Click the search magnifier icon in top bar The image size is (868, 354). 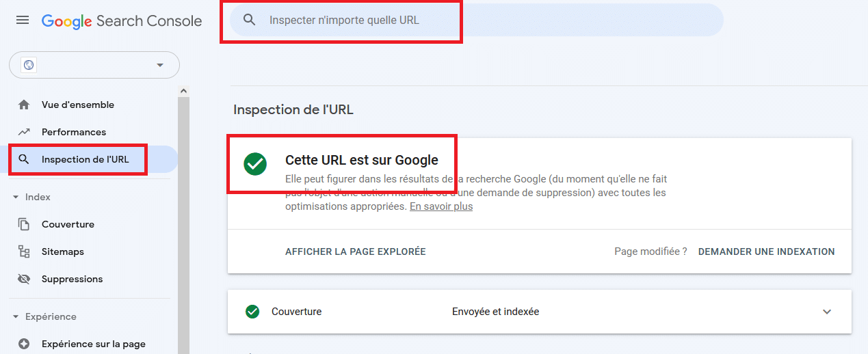250,21
